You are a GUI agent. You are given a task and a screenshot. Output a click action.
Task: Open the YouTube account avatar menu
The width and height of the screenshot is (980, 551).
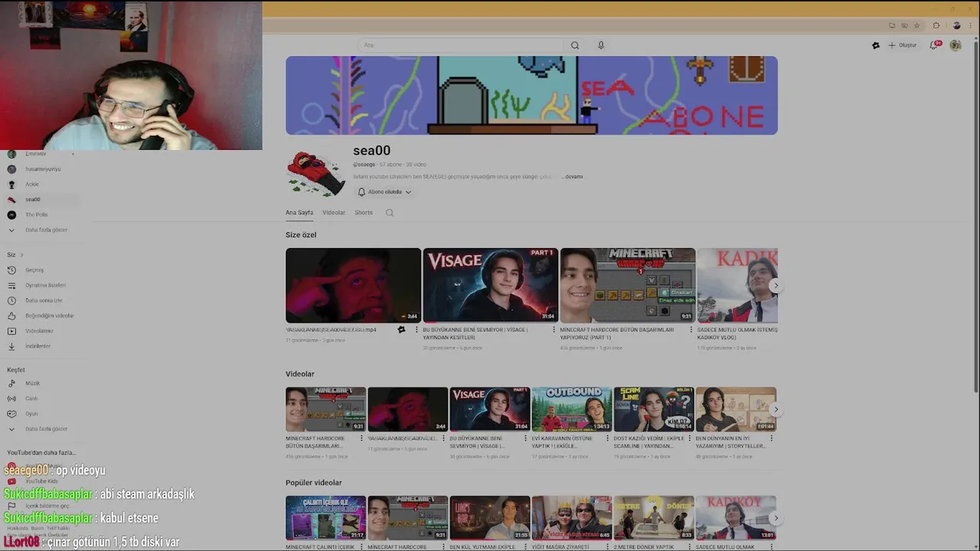click(955, 45)
